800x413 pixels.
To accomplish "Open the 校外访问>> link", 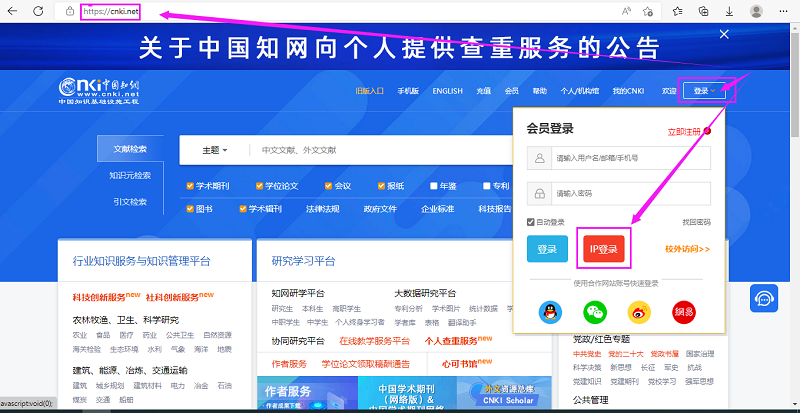I will [x=687, y=249].
